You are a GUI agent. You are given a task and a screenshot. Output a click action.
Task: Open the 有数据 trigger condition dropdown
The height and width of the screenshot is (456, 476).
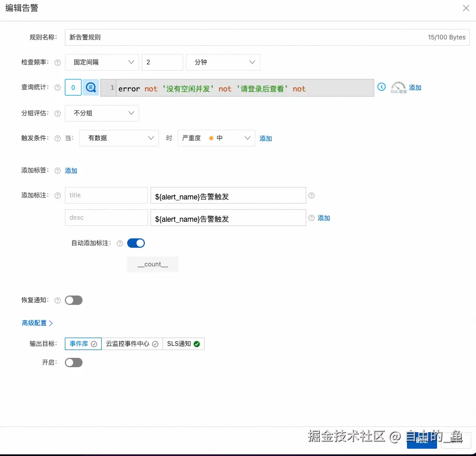119,138
